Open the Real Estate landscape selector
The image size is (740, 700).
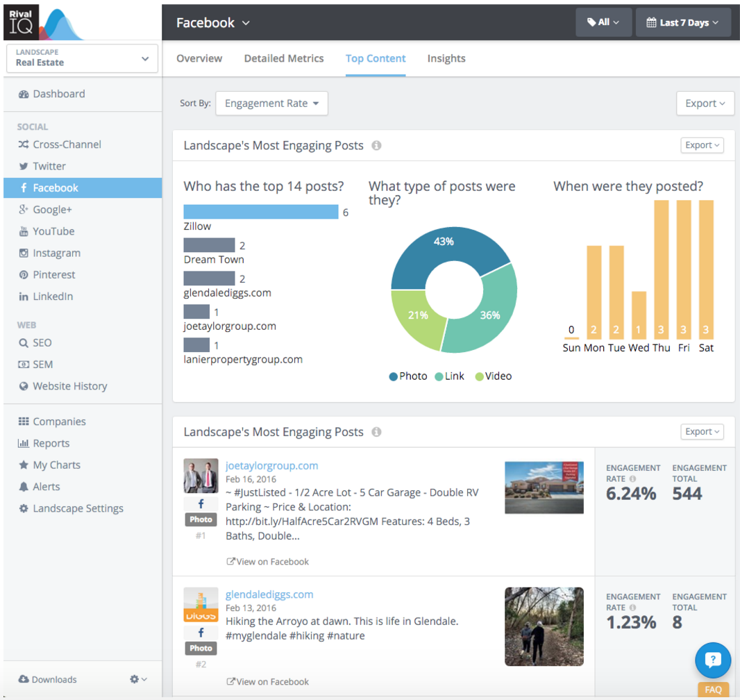(x=81, y=58)
